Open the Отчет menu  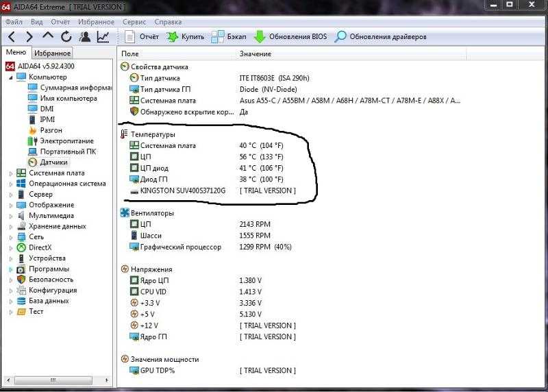click(60, 22)
